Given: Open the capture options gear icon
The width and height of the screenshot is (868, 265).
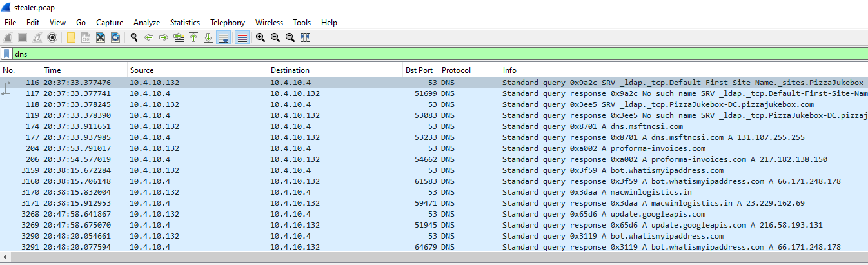Looking at the screenshot, I should coord(52,37).
